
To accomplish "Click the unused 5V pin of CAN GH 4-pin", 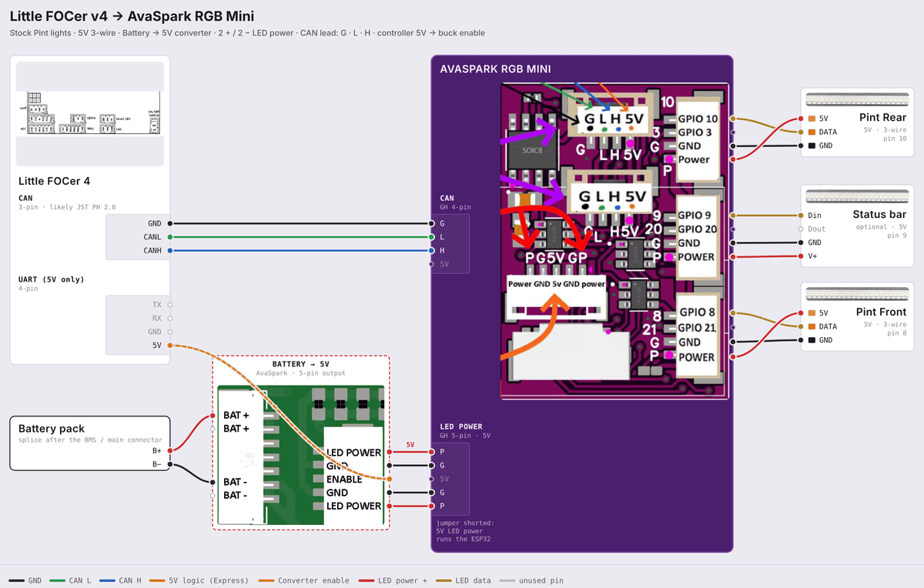I will tap(431, 264).
